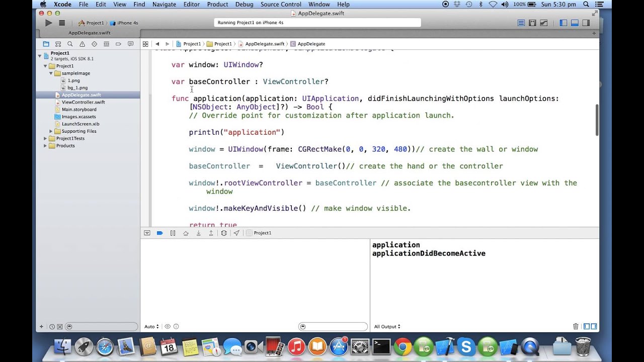Image resolution: width=644 pixels, height=362 pixels.
Task: Show the Utilities panel
Action: pyautogui.click(x=586, y=23)
